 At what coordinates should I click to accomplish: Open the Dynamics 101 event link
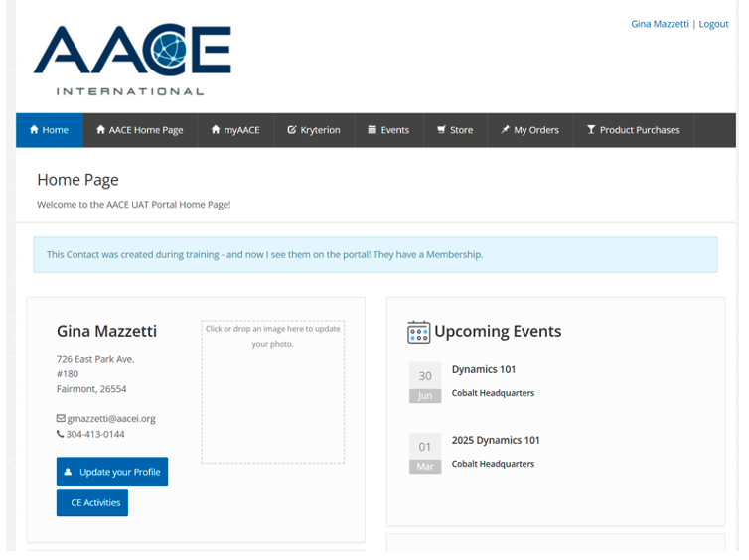click(484, 369)
